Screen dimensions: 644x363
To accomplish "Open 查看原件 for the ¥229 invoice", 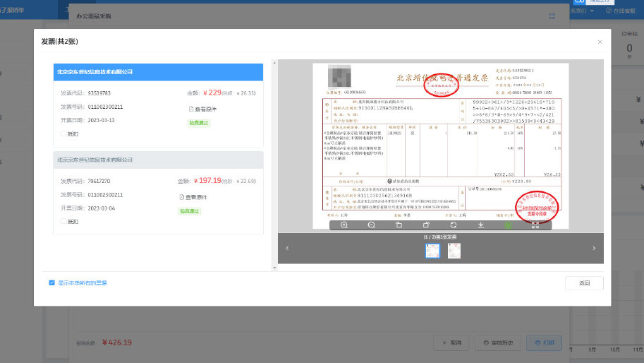I will coord(202,109).
